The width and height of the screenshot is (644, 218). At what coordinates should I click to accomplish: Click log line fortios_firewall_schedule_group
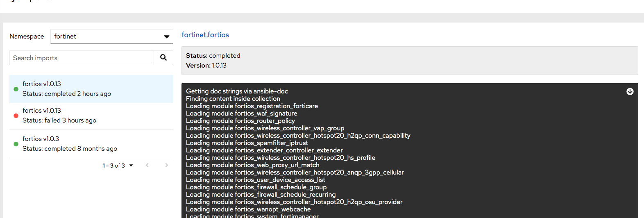pos(256,187)
